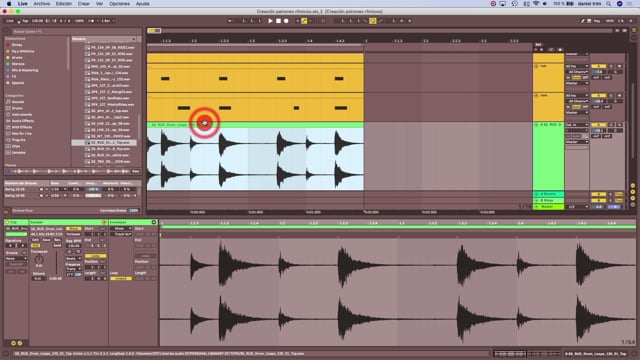Image resolution: width=640 pixels, height=360 pixels.
Task: Select the Master track header
Action: coord(549,207)
